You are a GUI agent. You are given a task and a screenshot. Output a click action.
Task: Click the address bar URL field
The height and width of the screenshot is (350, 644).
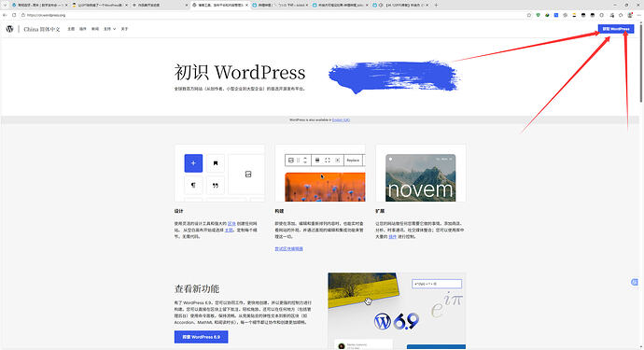click(271, 15)
